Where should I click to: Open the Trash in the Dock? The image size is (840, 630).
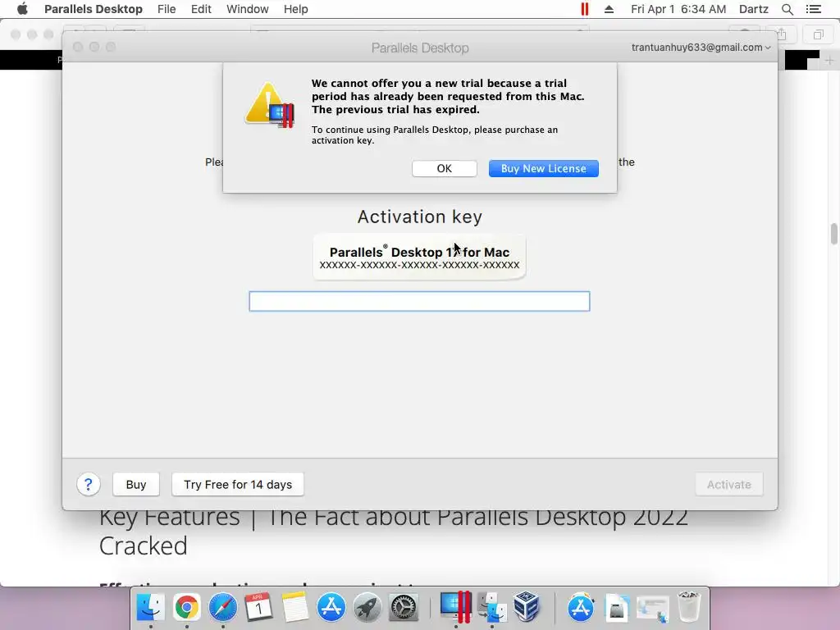click(x=689, y=606)
